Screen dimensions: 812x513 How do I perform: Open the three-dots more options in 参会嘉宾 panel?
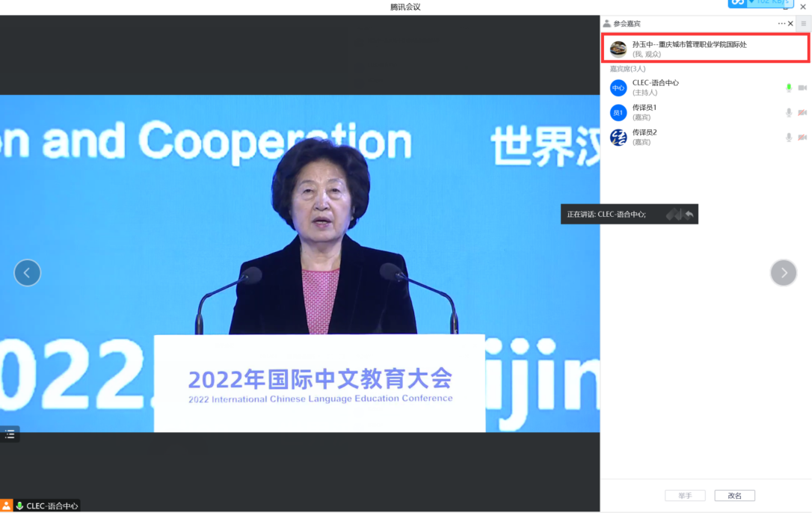(x=781, y=24)
